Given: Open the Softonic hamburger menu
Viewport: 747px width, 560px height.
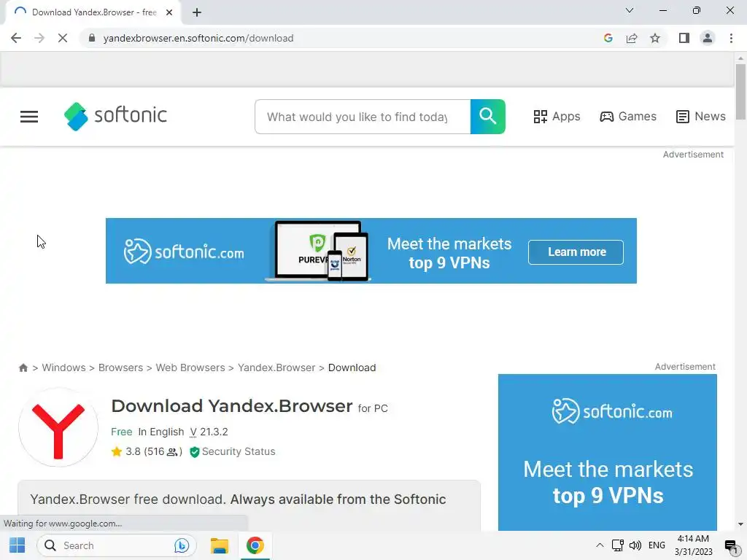Looking at the screenshot, I should coord(29,117).
